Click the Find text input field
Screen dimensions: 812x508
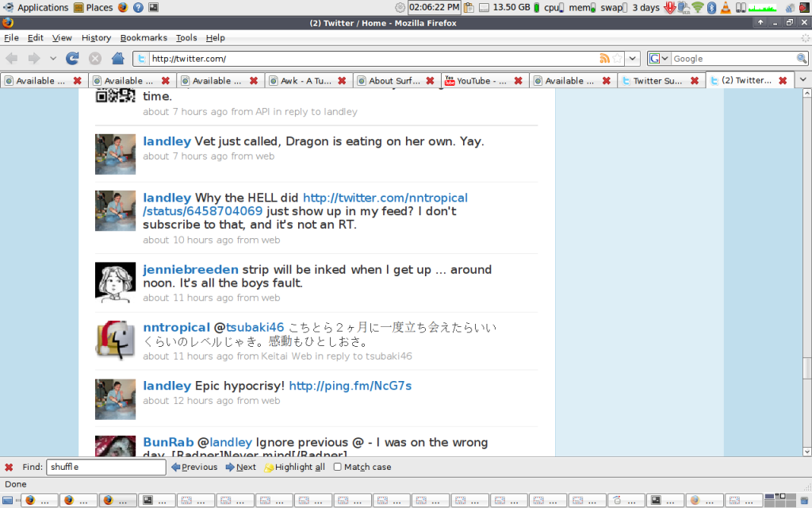pos(105,468)
